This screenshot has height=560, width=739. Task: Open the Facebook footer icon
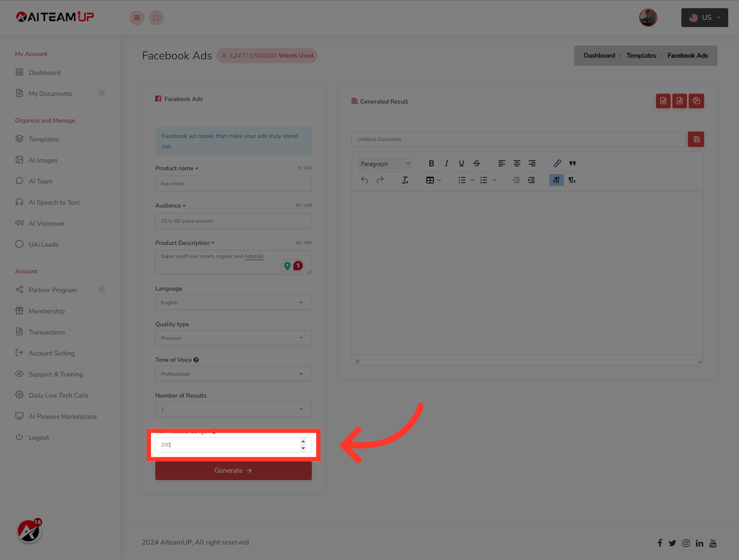[660, 543]
